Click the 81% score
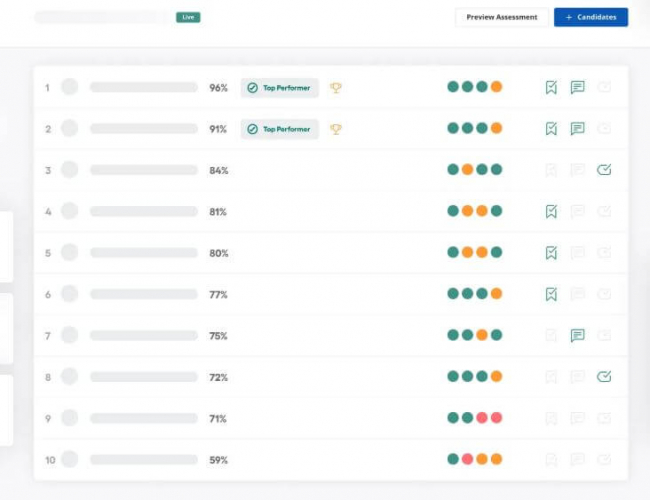The width and height of the screenshot is (650, 500). click(218, 212)
